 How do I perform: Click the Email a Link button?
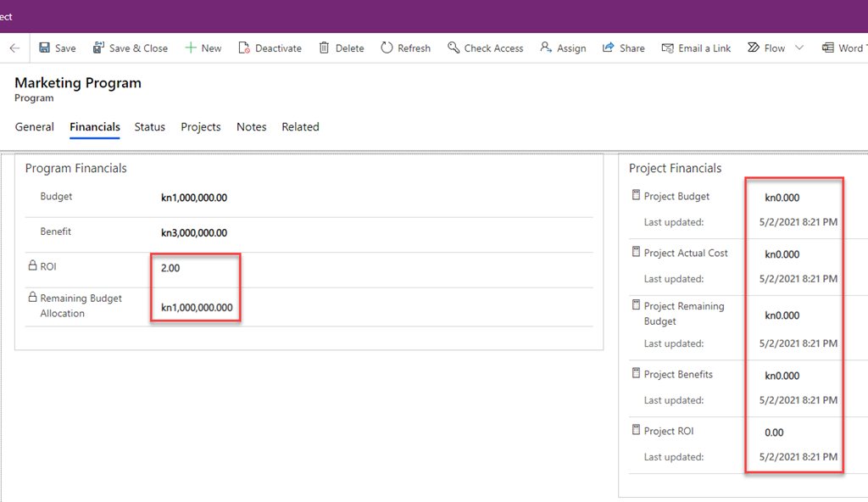pos(696,48)
